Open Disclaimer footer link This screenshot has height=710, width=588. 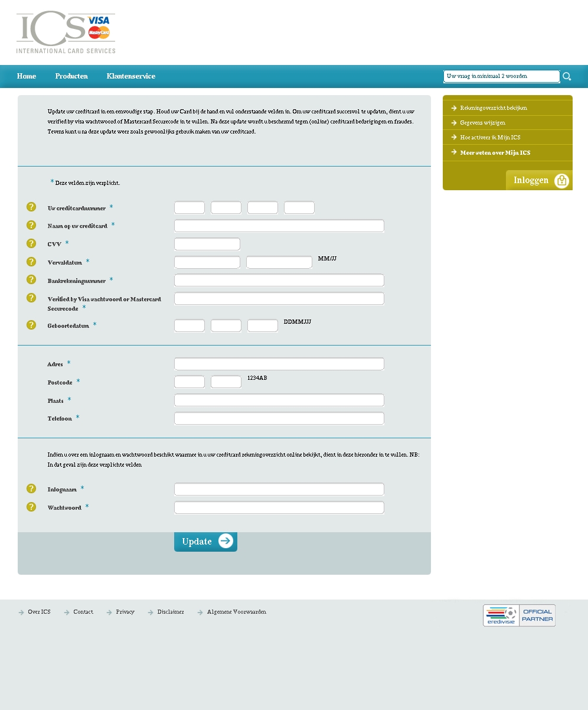171,612
